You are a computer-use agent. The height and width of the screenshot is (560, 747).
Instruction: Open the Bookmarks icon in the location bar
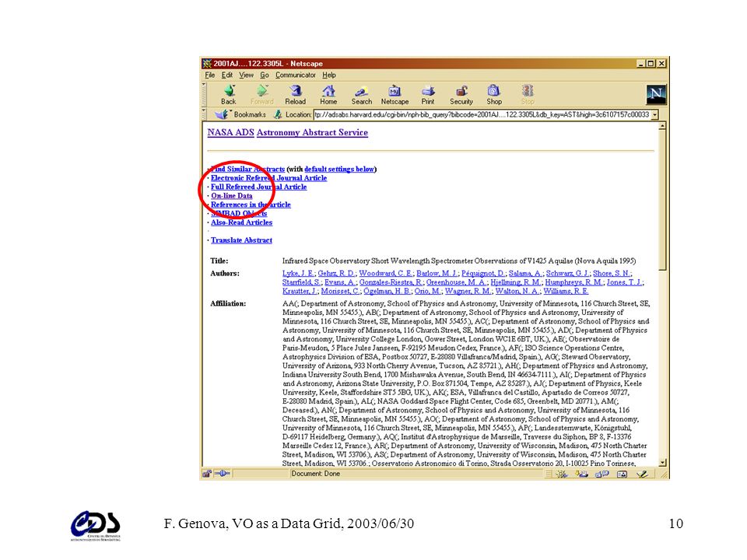pyautogui.click(x=222, y=114)
